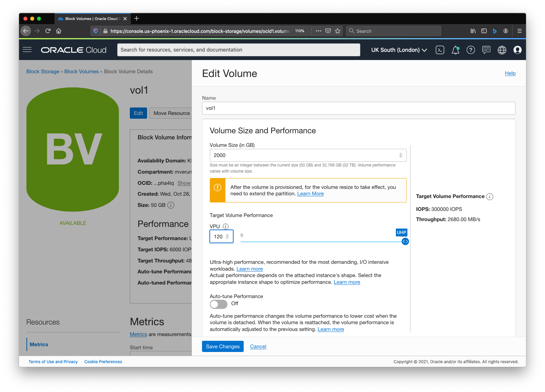Click the Volume Size stepper arrows
Viewport: 545px width, 392px height.
tap(401, 155)
